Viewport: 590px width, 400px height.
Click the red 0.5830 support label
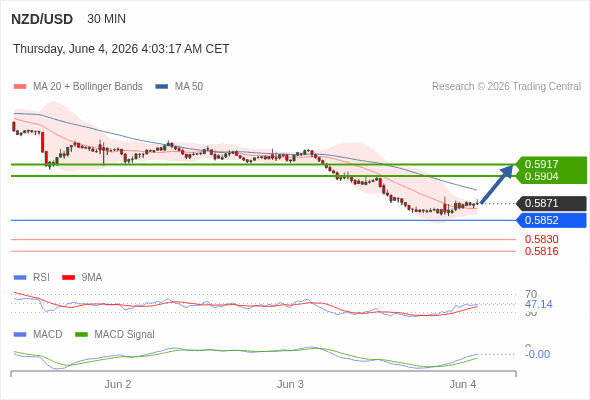541,239
